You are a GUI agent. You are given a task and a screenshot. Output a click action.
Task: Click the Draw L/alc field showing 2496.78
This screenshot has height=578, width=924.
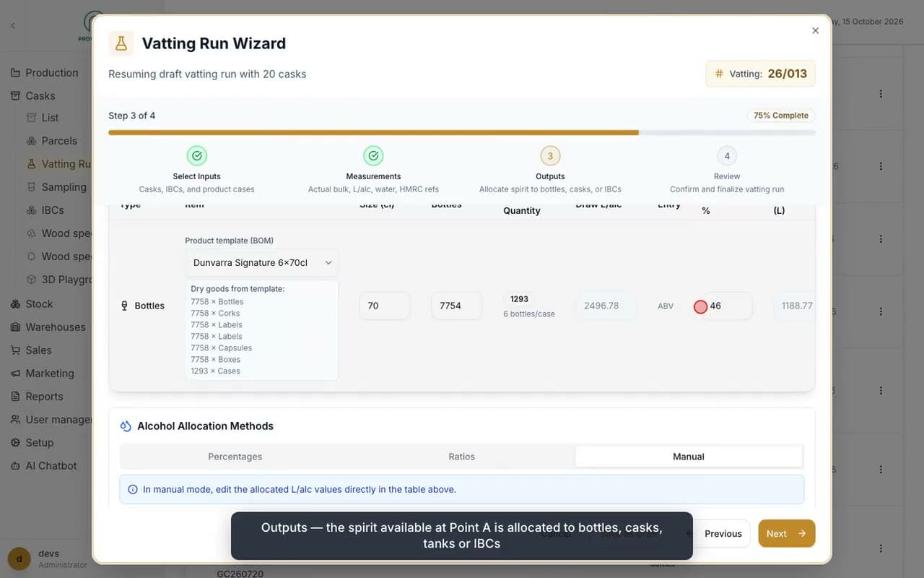pyautogui.click(x=606, y=306)
